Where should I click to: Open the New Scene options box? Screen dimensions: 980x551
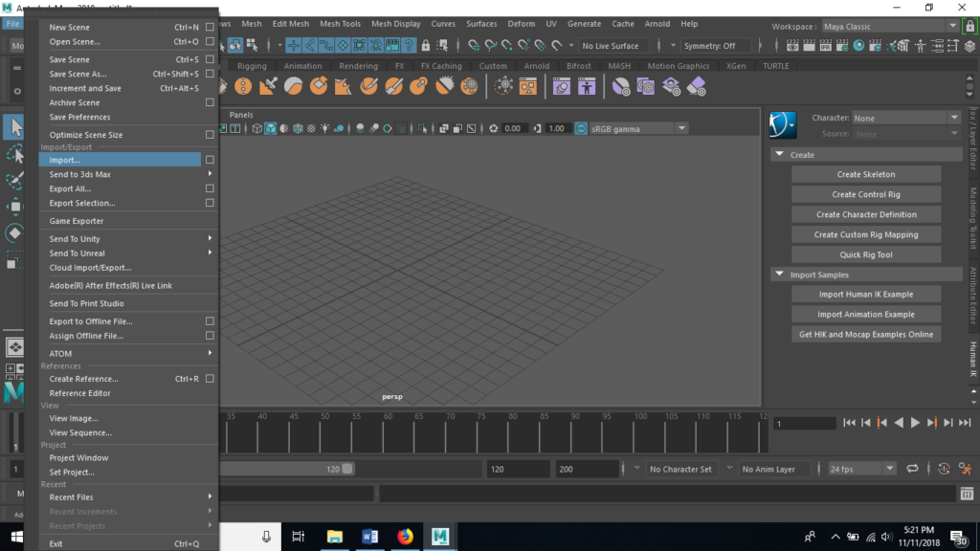point(210,27)
